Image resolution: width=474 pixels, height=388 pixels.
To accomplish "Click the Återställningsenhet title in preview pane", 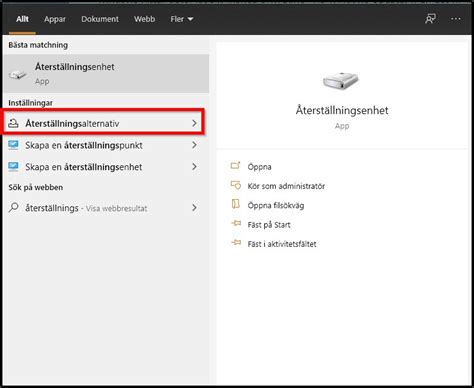I will point(342,110).
